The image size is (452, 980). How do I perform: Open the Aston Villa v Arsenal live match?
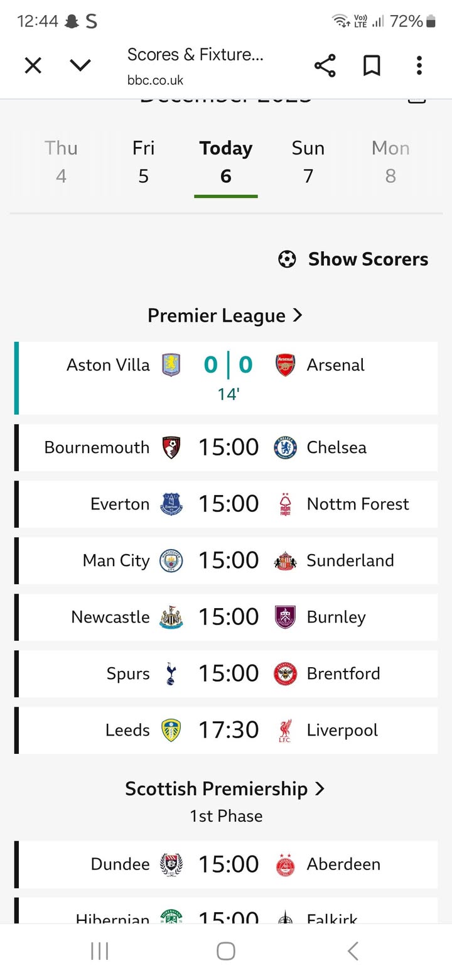tap(227, 378)
